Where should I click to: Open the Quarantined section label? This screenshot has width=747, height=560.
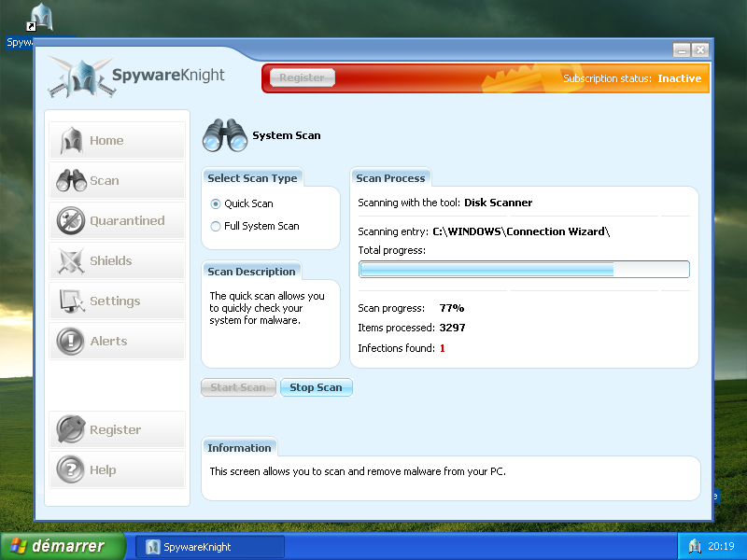pyautogui.click(x=127, y=220)
